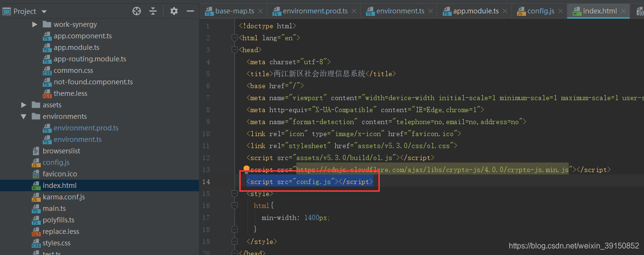Click the config.js script tag on line 14
This screenshot has height=255, width=644.
(309, 182)
